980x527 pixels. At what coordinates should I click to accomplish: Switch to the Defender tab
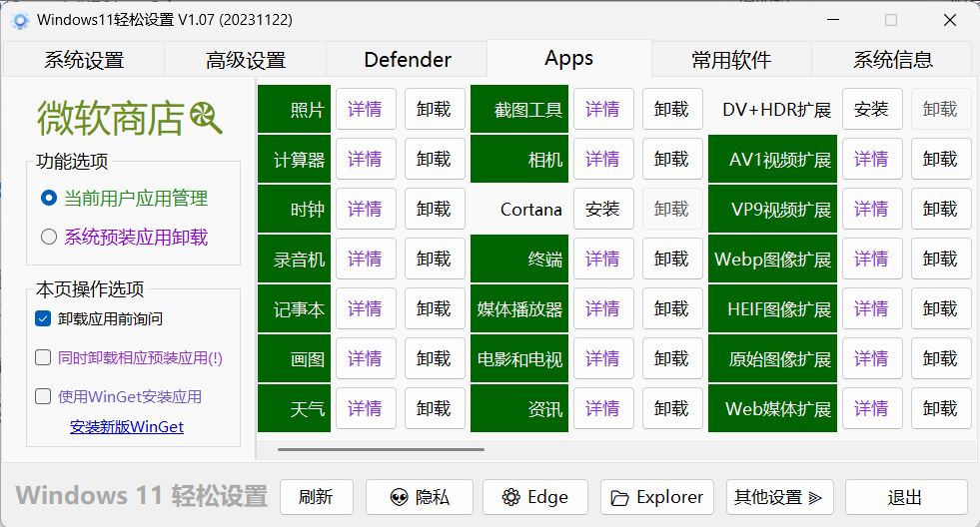(x=408, y=60)
